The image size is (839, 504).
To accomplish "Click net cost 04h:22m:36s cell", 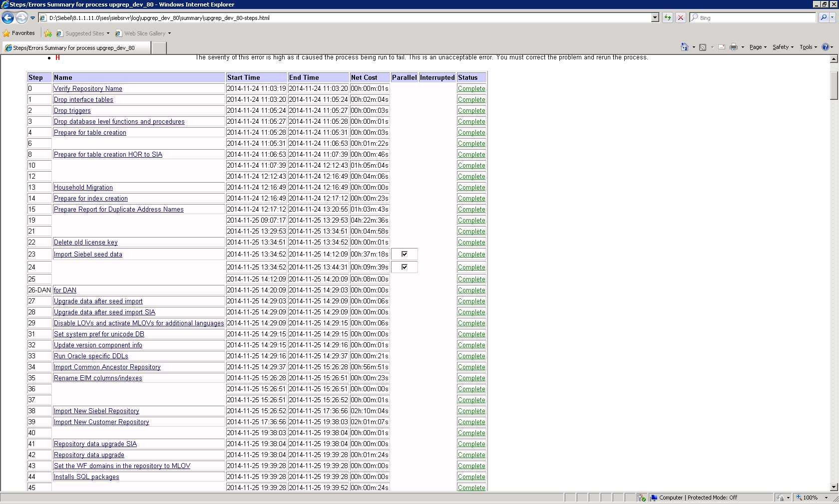I will click(x=370, y=221).
